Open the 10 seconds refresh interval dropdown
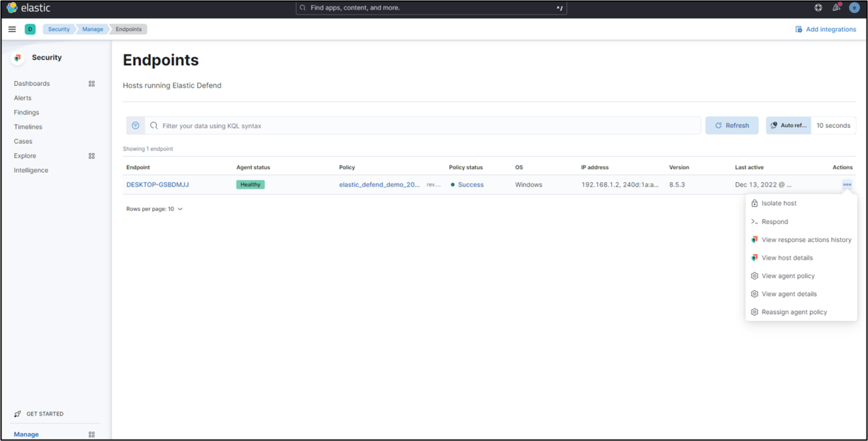The image size is (868, 441). click(x=833, y=125)
